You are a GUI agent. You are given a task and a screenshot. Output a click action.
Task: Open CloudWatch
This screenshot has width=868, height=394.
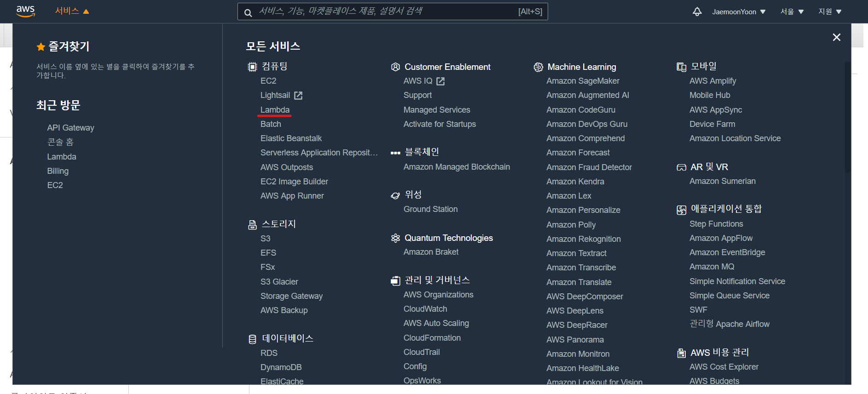(x=425, y=309)
